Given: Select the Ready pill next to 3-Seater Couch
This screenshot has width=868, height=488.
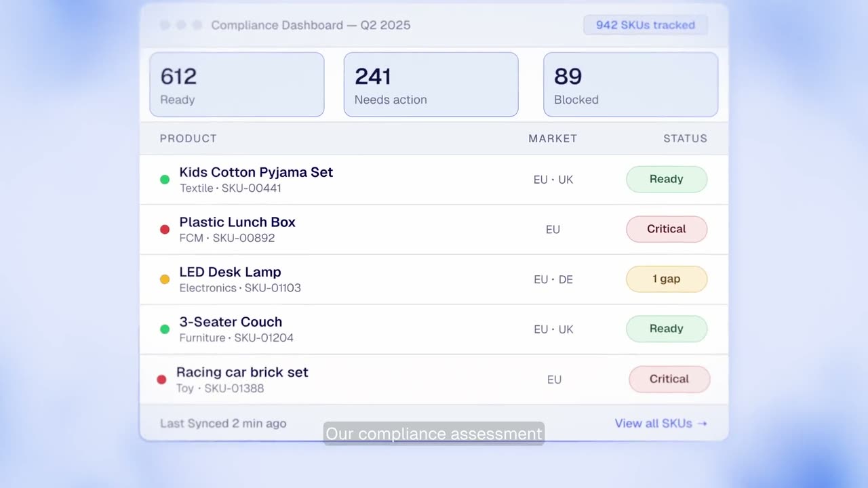Looking at the screenshot, I should tap(667, 329).
